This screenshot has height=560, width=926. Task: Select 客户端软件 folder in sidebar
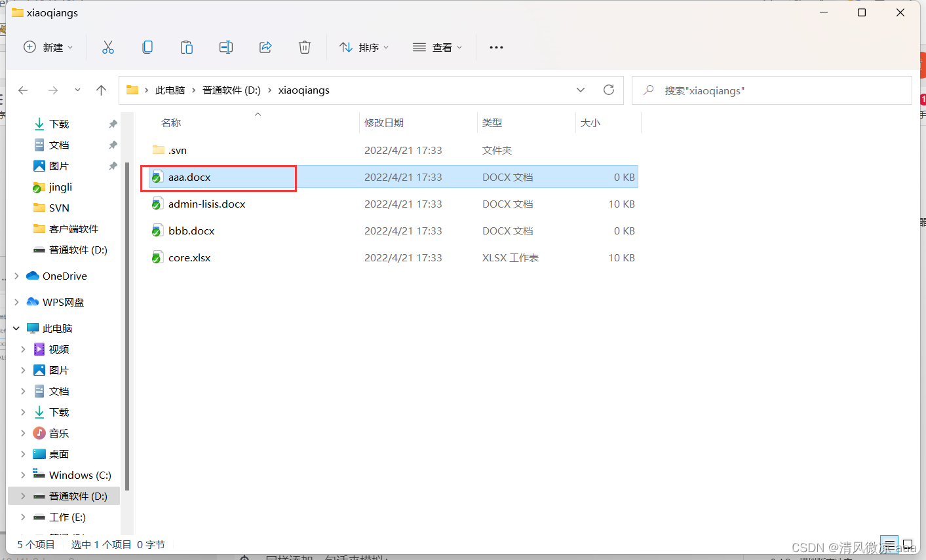(73, 229)
